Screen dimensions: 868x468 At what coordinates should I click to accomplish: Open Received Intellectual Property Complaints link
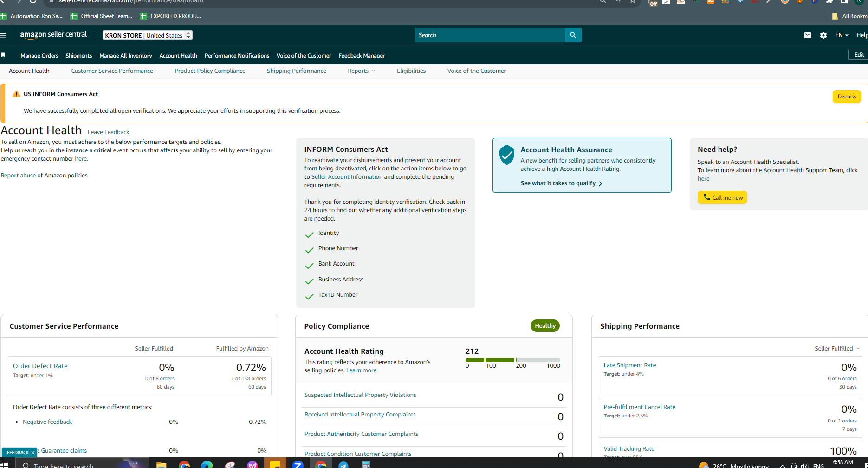point(360,415)
